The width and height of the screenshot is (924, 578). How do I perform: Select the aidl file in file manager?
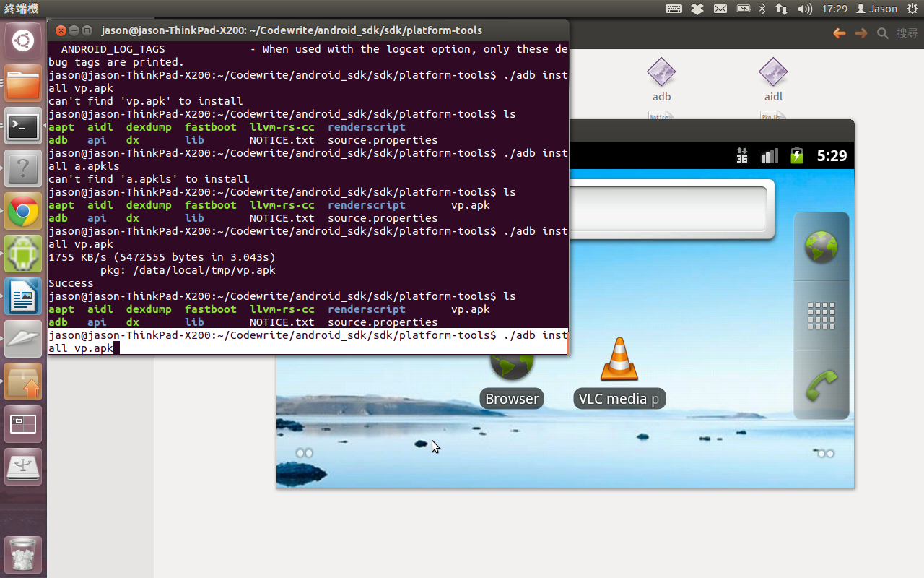pyautogui.click(x=773, y=79)
